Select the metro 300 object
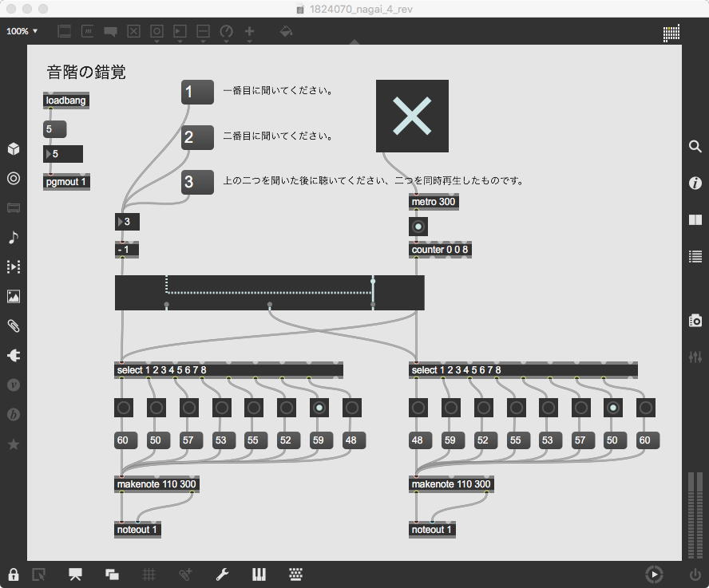709x588 pixels. (434, 202)
